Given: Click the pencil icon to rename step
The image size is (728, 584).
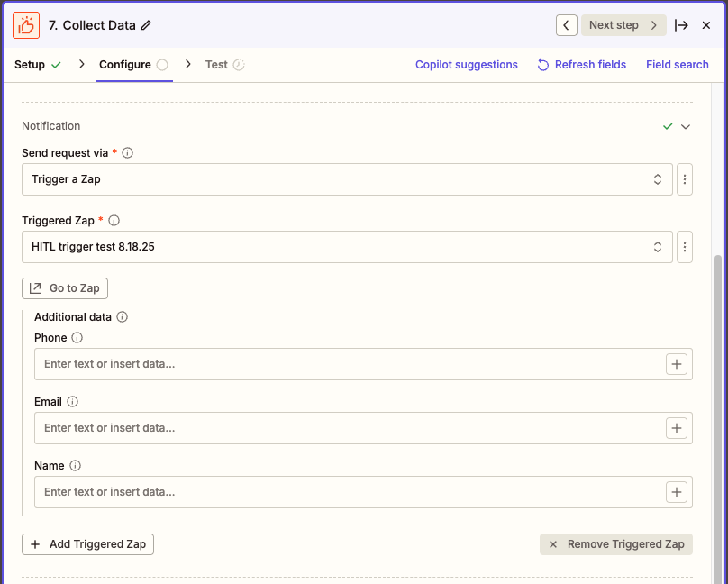Looking at the screenshot, I should pos(147,25).
